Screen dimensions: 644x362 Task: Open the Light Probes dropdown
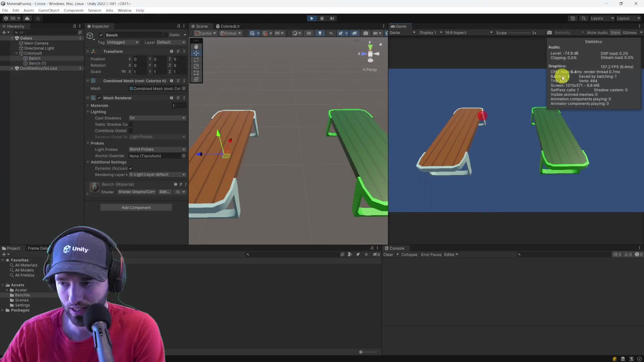pos(157,149)
